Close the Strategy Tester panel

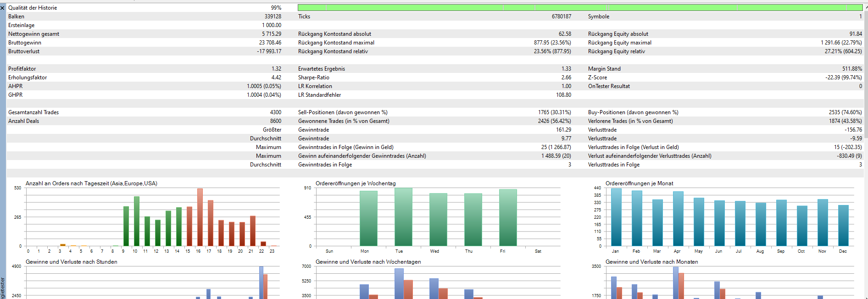[2, 8]
